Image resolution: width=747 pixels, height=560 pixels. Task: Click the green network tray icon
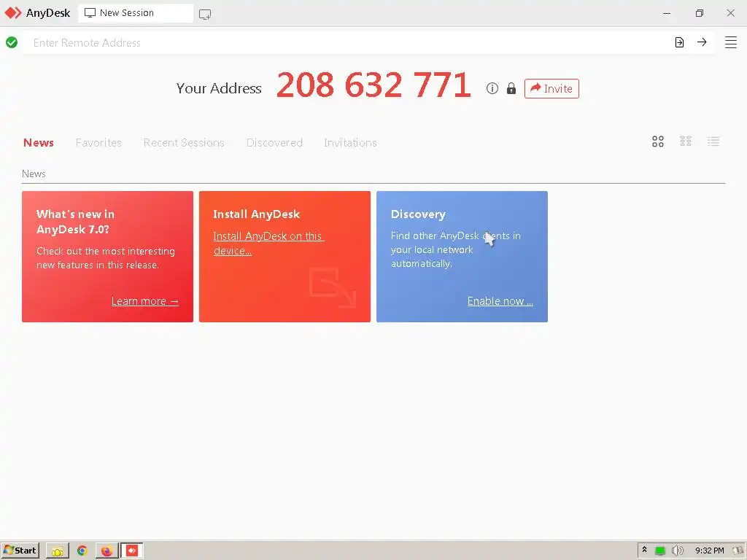pyautogui.click(x=659, y=551)
